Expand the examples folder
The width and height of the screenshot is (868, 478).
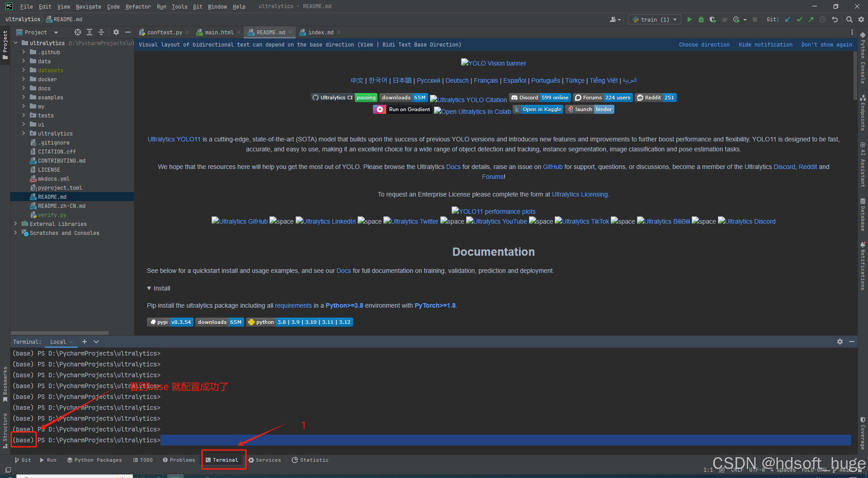[x=24, y=97]
